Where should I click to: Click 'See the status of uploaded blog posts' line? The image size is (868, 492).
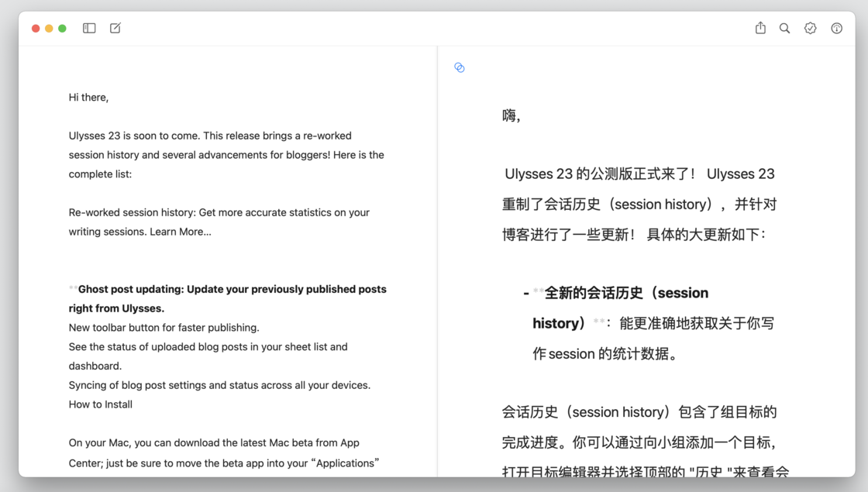pyautogui.click(x=208, y=347)
